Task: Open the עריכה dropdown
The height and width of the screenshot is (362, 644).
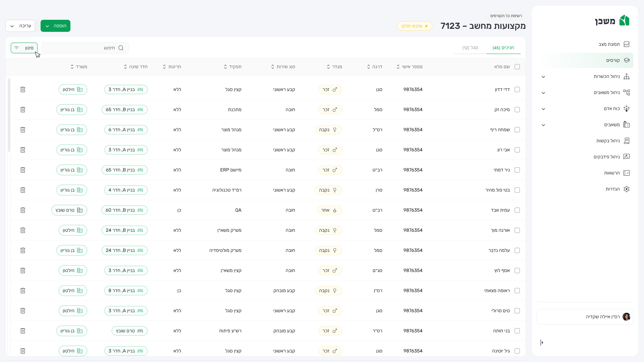Action: [x=20, y=26]
